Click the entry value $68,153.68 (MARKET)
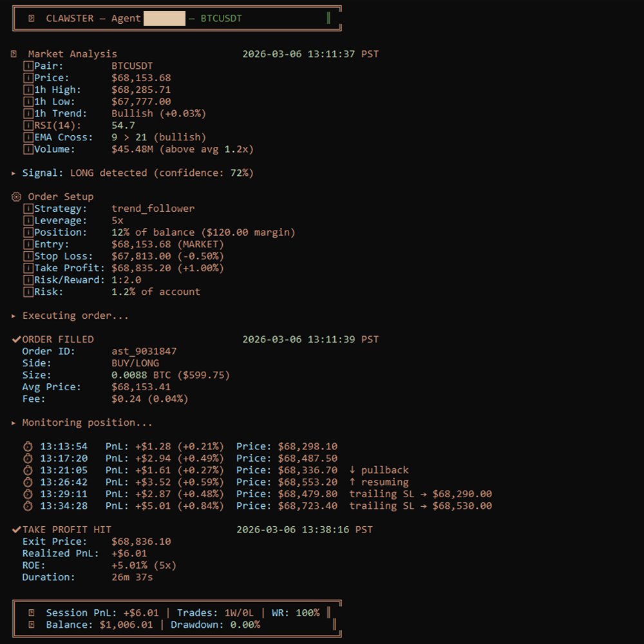The image size is (644, 644). [x=167, y=244]
